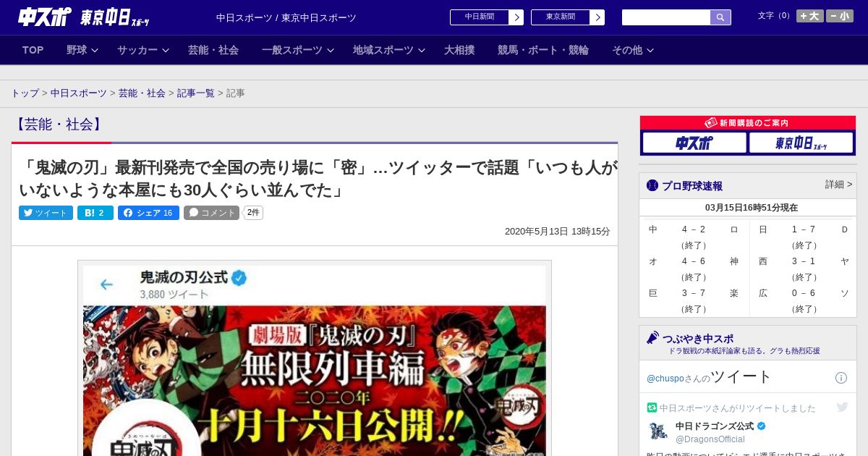Screen dimensions: 868x456
Task: Click the search magnifier button
Action: pos(720,17)
